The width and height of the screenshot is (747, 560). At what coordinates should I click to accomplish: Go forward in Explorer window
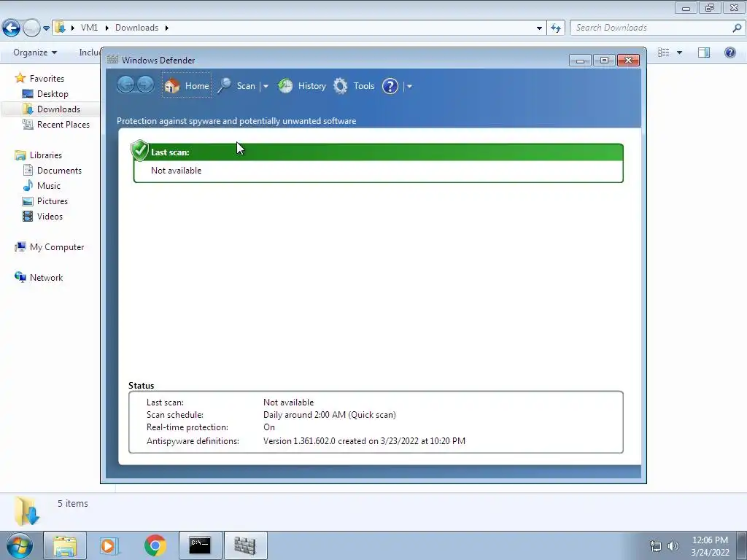[31, 28]
